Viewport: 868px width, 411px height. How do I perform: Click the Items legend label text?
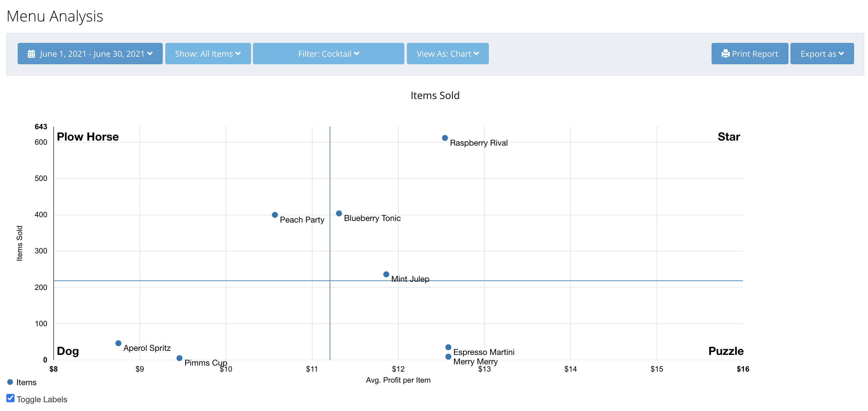tap(26, 382)
